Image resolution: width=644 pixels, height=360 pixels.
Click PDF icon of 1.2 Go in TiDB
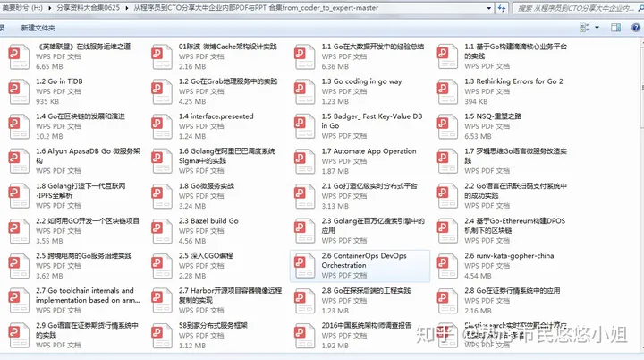(19, 91)
